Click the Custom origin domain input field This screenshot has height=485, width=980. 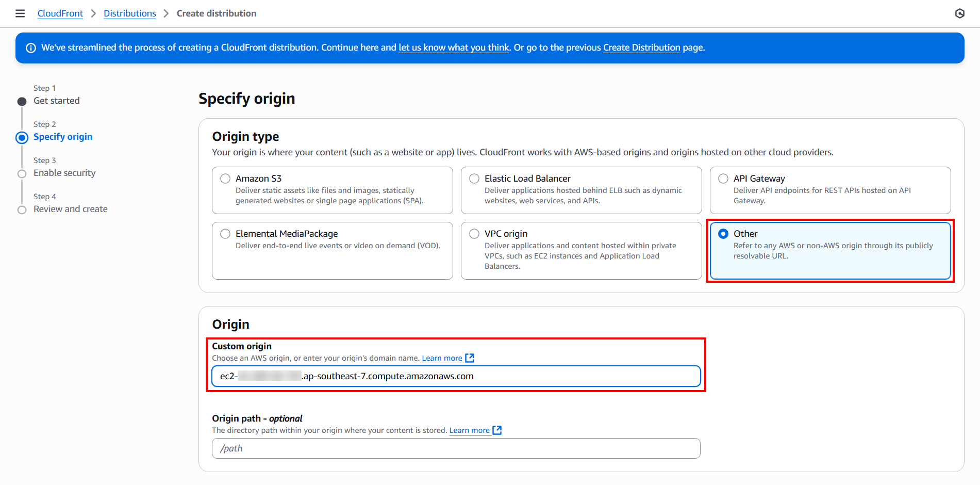pos(456,376)
